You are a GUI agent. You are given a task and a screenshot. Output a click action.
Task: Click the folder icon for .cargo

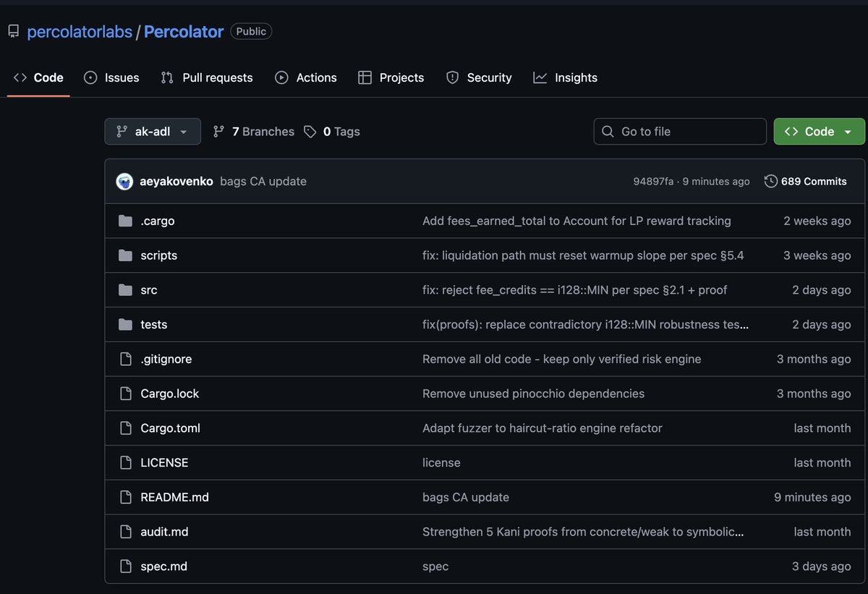[x=125, y=221]
